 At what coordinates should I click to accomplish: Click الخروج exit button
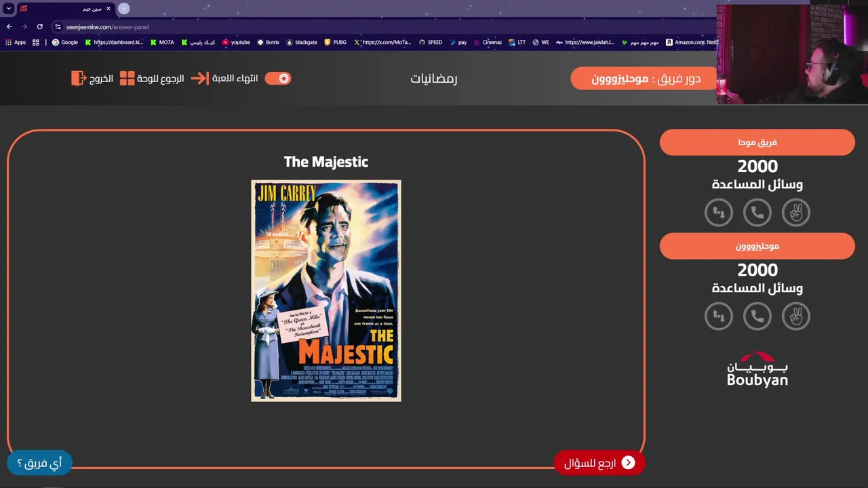(92, 79)
